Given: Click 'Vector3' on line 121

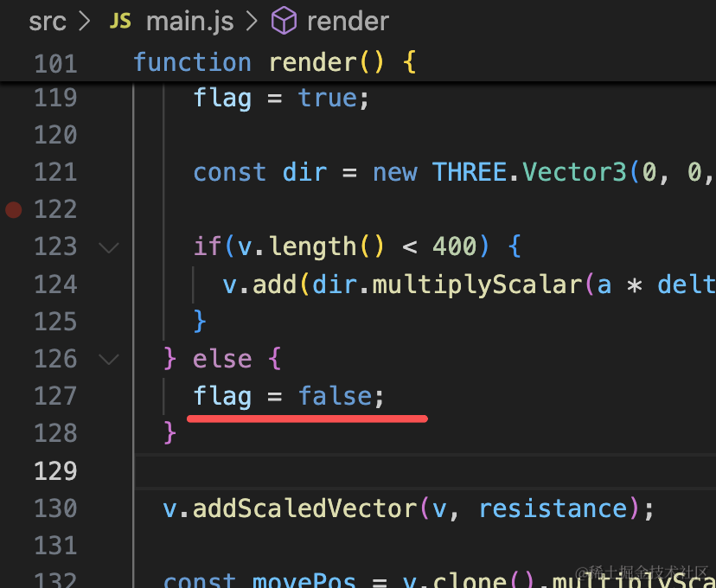Looking at the screenshot, I should [x=574, y=173].
